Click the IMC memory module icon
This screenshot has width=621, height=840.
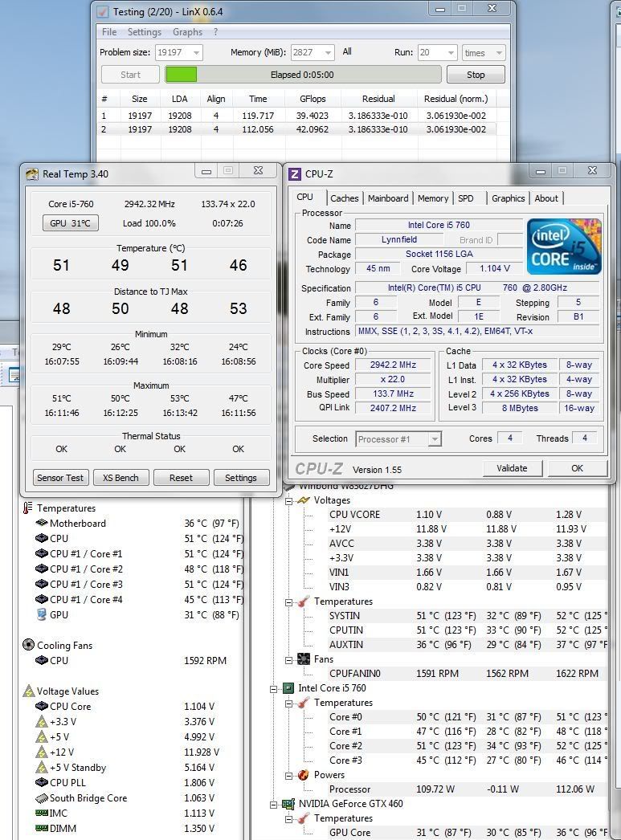41,813
